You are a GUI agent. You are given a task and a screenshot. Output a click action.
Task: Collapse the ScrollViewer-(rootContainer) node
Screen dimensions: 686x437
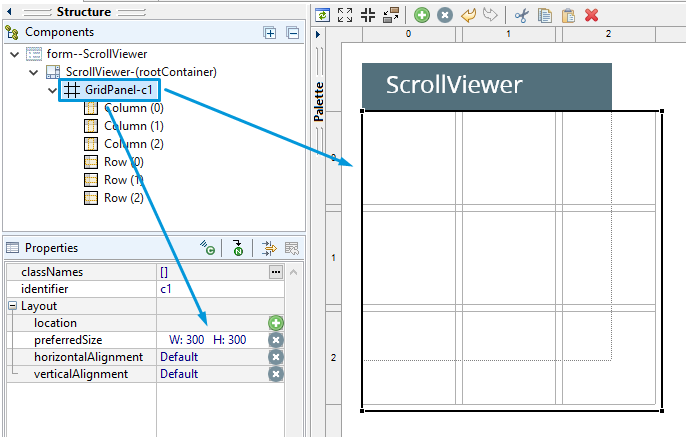coord(33,72)
